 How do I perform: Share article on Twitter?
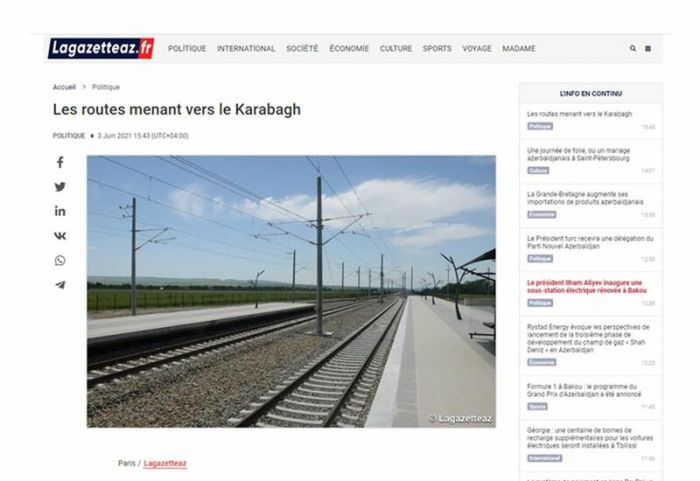[x=60, y=187]
